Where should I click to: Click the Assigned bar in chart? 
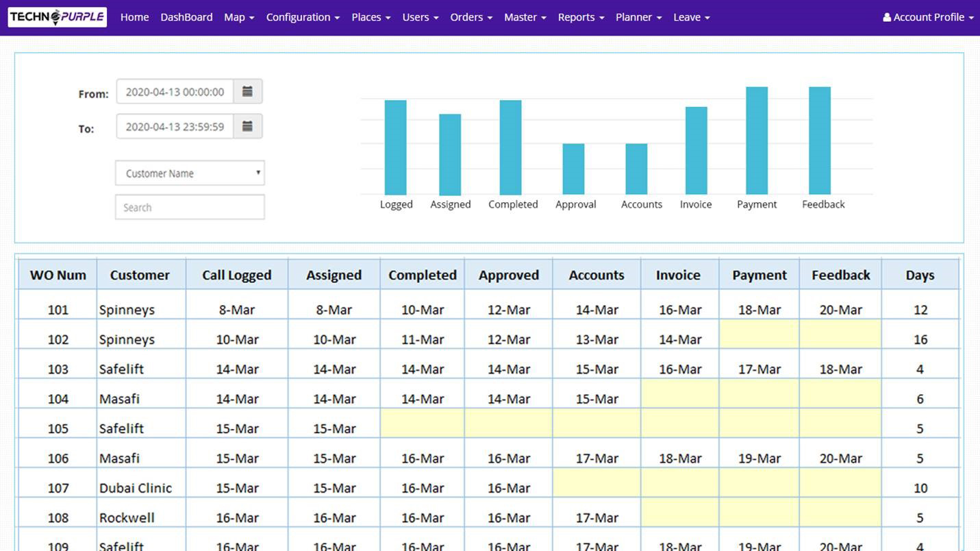coord(450,154)
